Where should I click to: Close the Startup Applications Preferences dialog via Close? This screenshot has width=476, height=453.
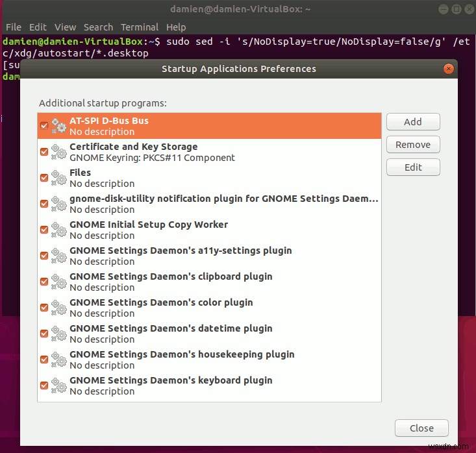421,428
